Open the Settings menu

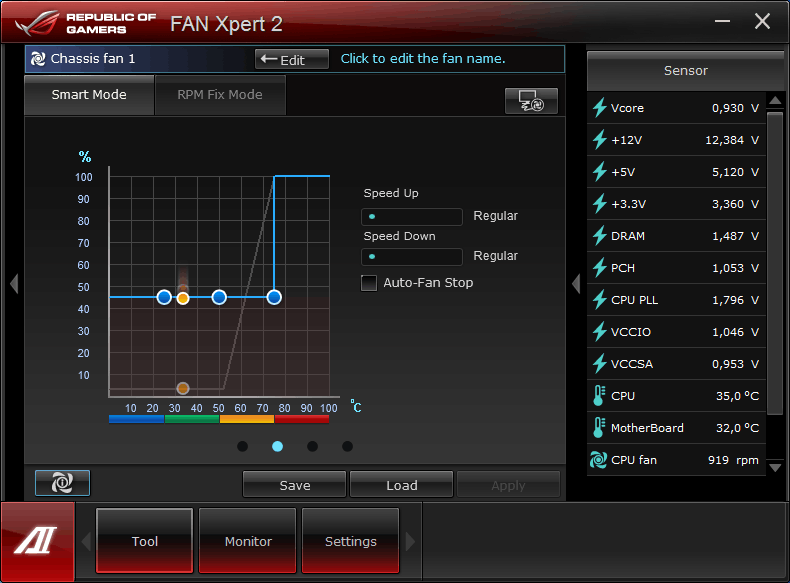[350, 541]
